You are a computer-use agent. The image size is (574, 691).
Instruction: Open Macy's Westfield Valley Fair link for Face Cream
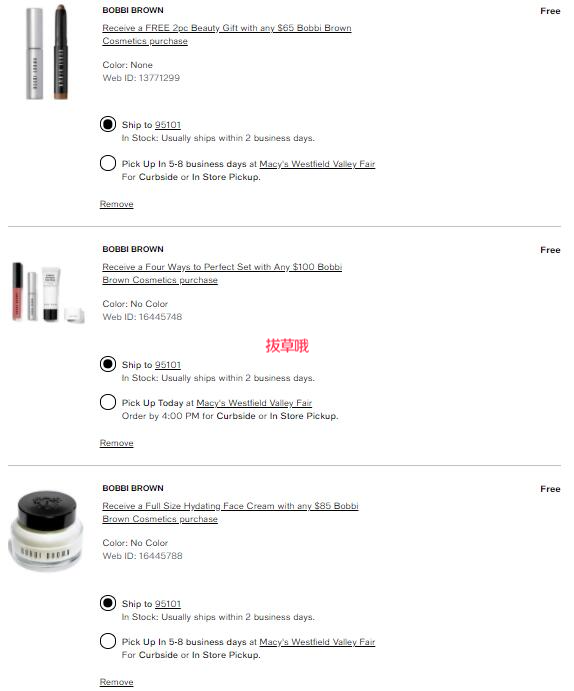(x=317, y=642)
